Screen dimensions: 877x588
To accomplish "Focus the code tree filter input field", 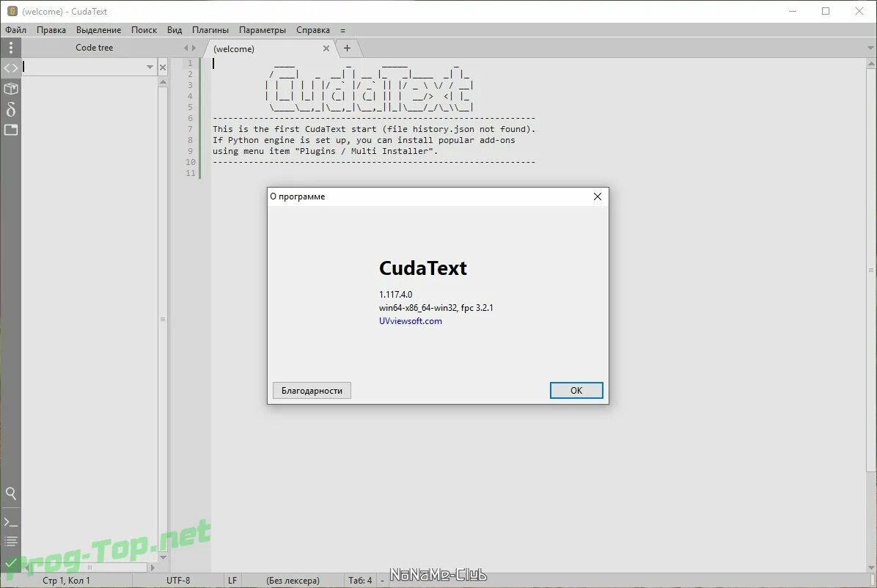I will pyautogui.click(x=83, y=67).
